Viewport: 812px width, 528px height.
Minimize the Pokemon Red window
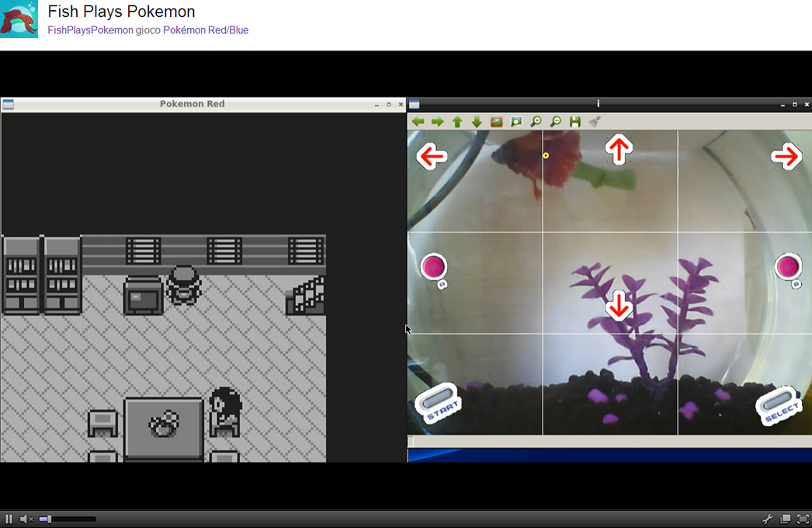click(x=377, y=105)
